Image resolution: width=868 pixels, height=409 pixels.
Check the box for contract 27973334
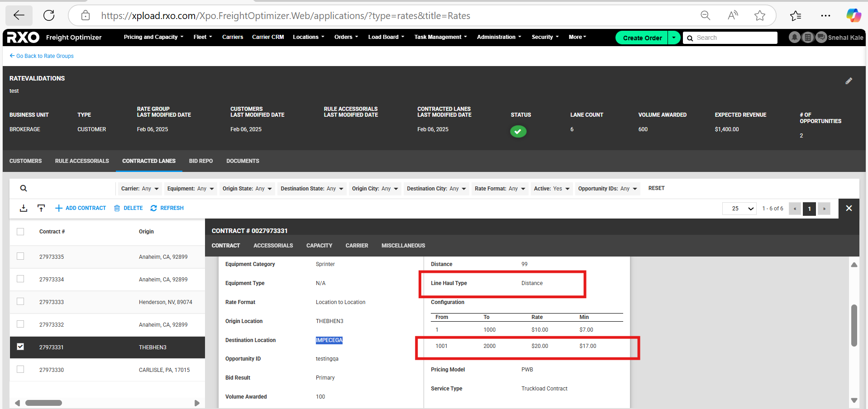20,279
